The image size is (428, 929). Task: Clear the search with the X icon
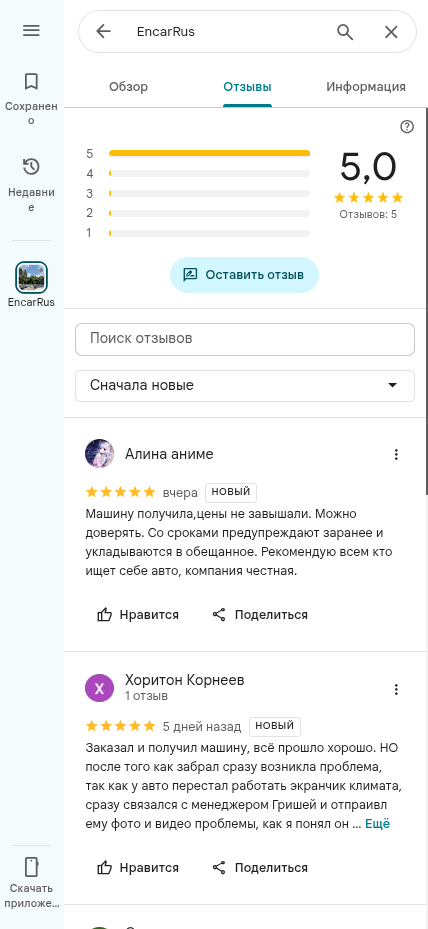391,32
